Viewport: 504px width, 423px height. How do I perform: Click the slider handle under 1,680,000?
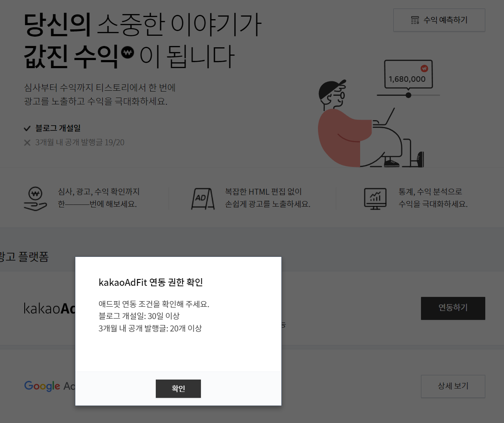point(408,95)
